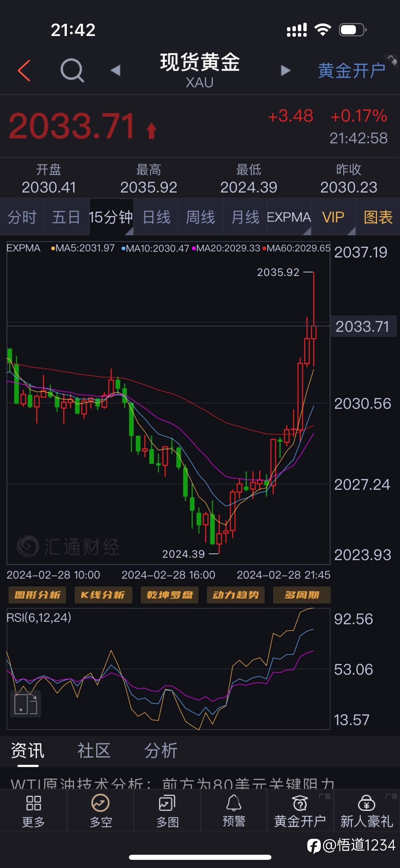Open search with the magnifier icon
Image resolution: width=400 pixels, height=868 pixels.
72,70
